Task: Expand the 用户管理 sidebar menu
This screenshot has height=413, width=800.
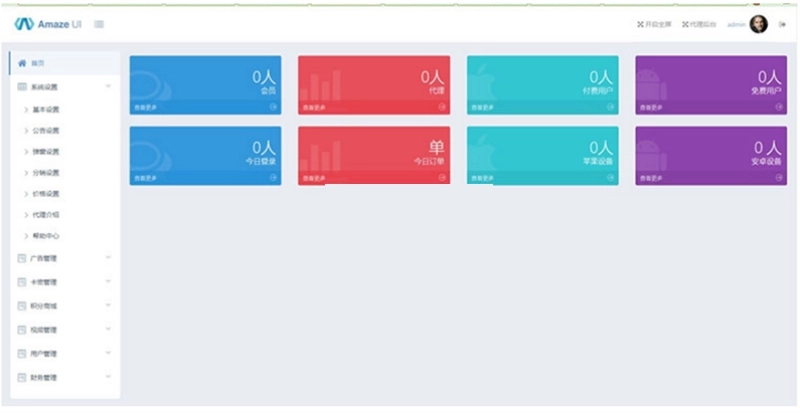Action: tap(65, 354)
